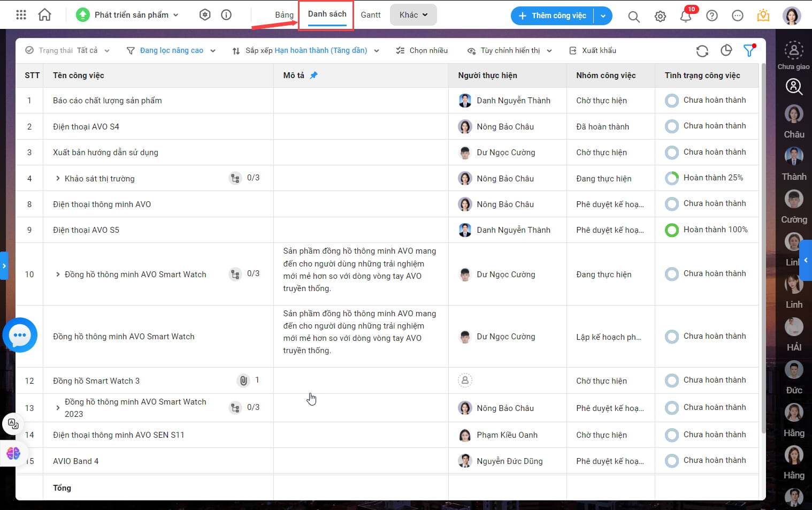
Task: Click assignee Phạm Kiều Oanh cell
Action: point(507,435)
